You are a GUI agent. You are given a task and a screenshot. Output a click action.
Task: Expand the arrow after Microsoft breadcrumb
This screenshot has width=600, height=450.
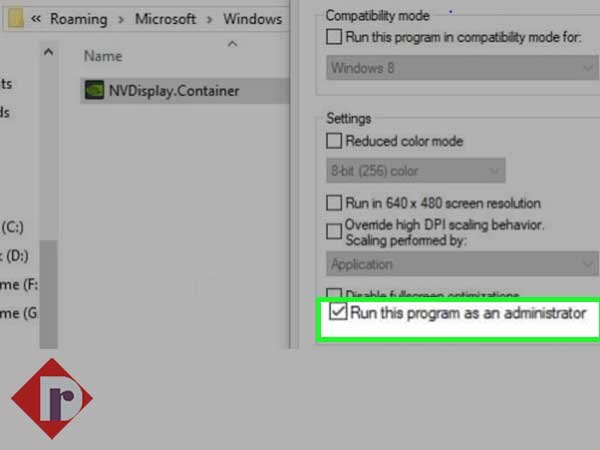click(209, 19)
